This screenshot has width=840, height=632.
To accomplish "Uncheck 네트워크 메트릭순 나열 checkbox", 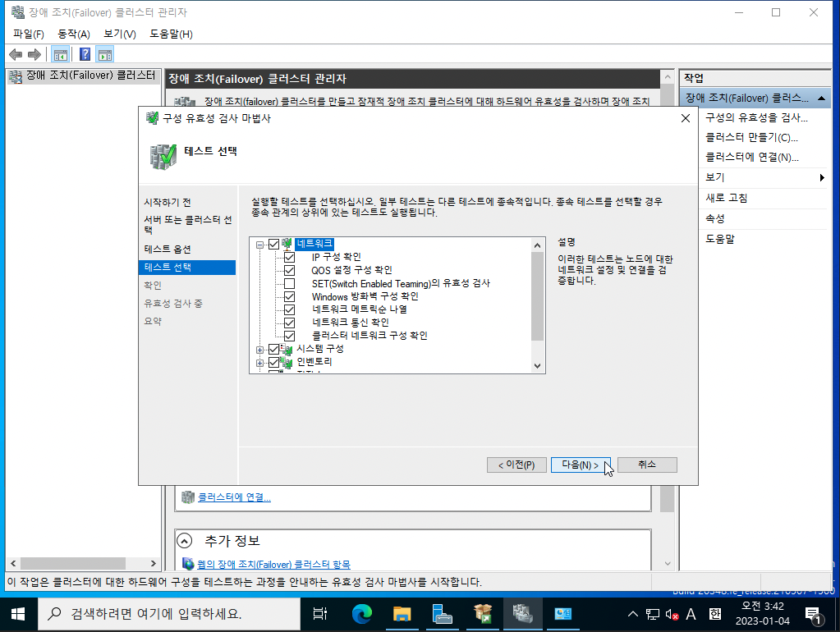I will coord(289,309).
